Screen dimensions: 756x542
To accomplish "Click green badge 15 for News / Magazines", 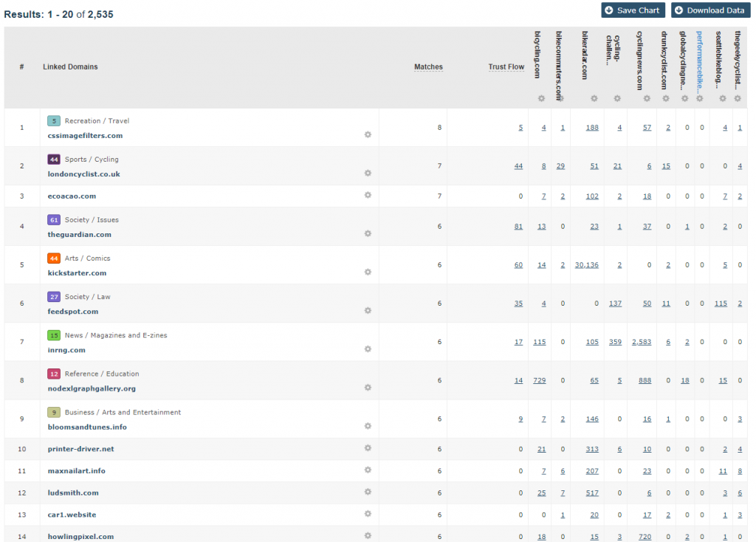I will 54,336.
